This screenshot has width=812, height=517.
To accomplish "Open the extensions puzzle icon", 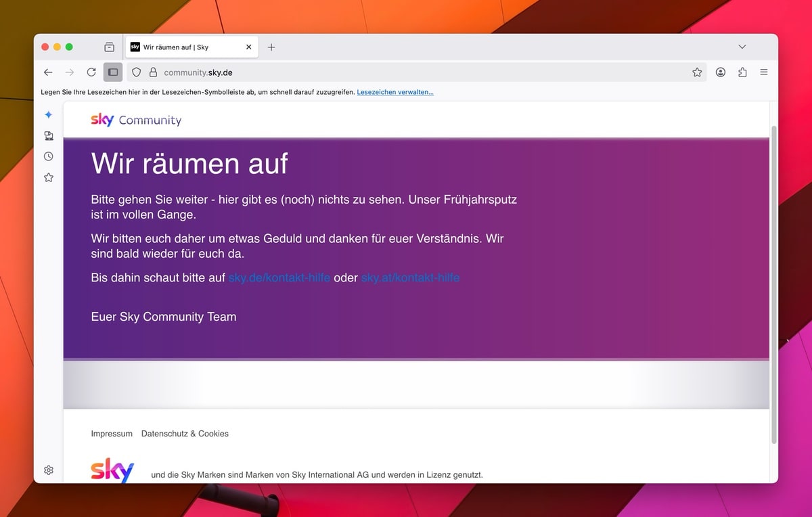I will (742, 72).
